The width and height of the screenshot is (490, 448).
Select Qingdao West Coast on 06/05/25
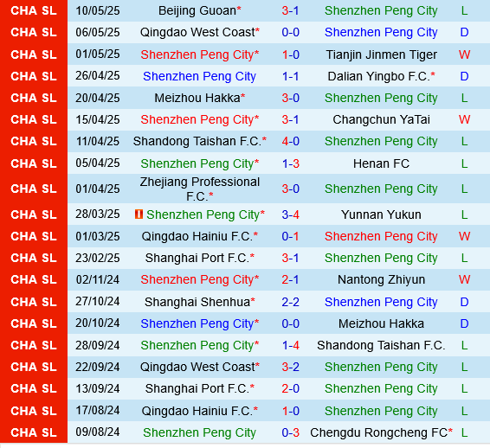197,33
